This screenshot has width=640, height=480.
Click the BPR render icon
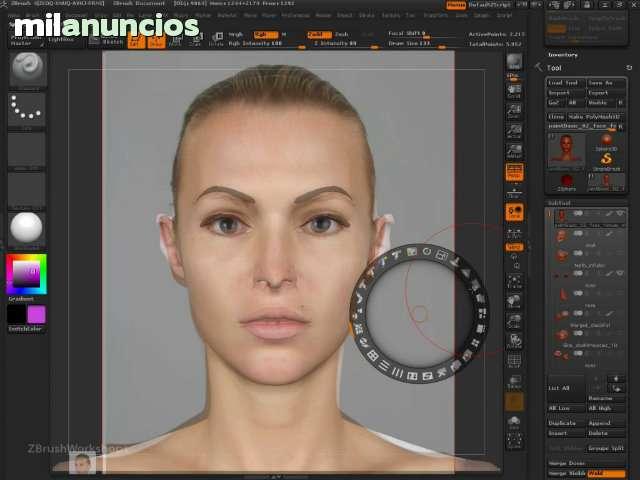pyautogui.click(x=514, y=63)
